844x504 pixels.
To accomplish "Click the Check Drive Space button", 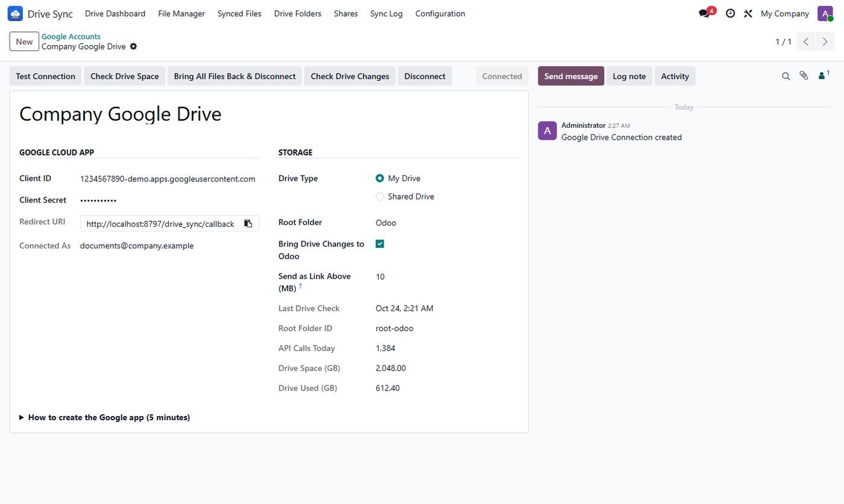I will pyautogui.click(x=125, y=76).
